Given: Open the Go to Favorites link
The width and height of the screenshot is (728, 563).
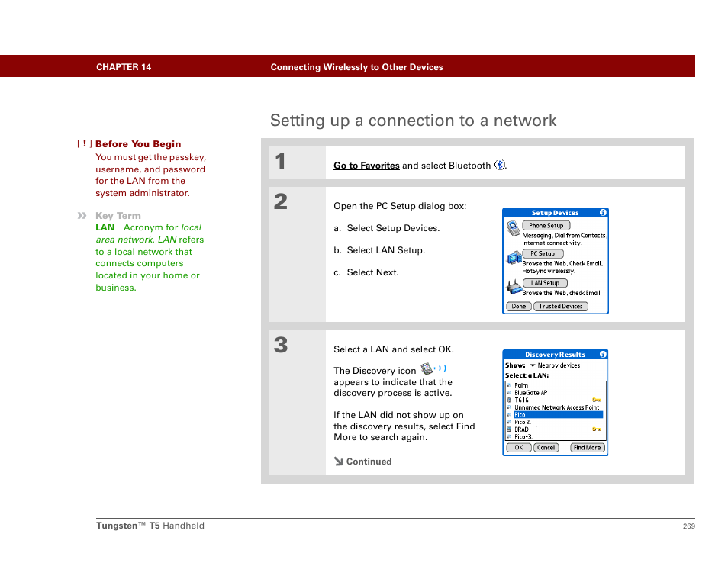Looking at the screenshot, I should (366, 166).
